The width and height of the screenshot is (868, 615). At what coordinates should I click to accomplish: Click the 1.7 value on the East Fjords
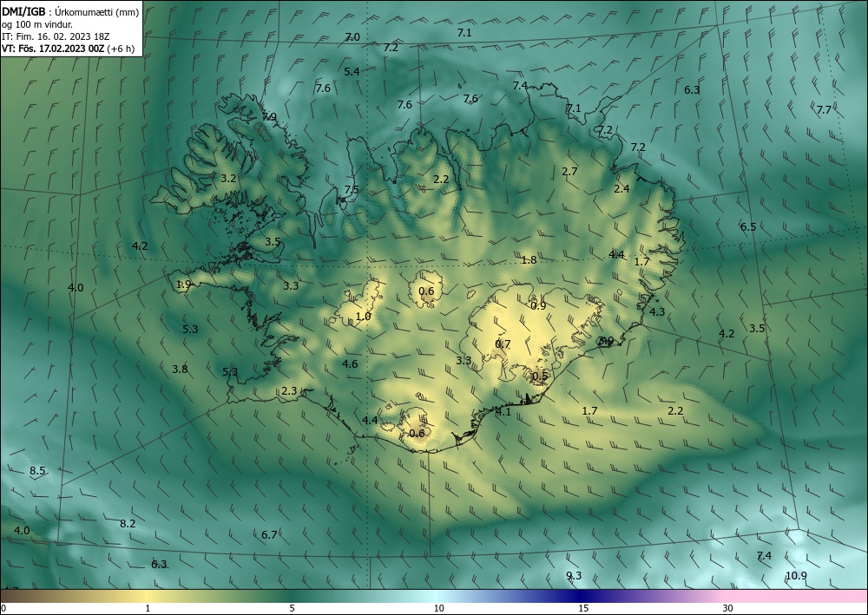pyautogui.click(x=641, y=261)
